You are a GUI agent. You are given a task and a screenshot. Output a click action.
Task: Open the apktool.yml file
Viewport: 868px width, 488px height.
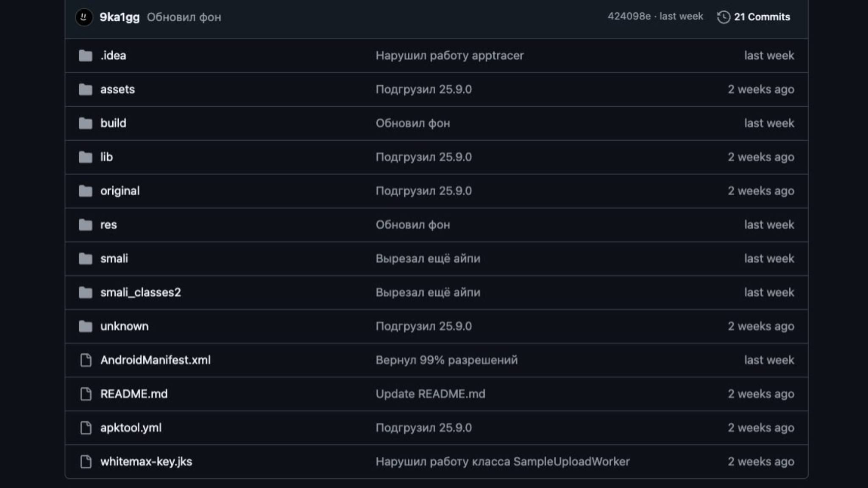coord(131,428)
